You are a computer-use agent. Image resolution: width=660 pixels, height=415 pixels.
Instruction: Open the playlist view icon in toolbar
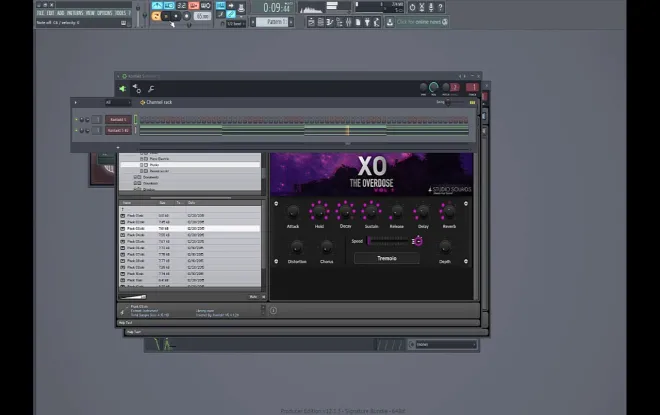point(311,22)
